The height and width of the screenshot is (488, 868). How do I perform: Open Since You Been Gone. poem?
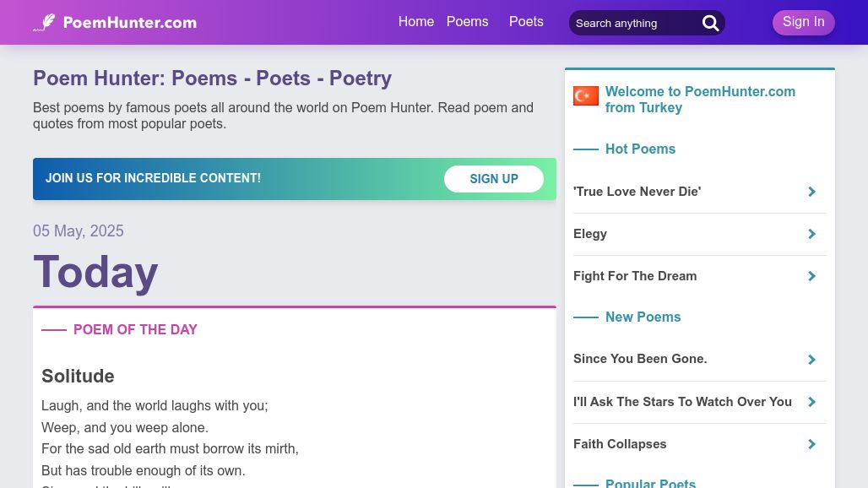[x=641, y=359]
